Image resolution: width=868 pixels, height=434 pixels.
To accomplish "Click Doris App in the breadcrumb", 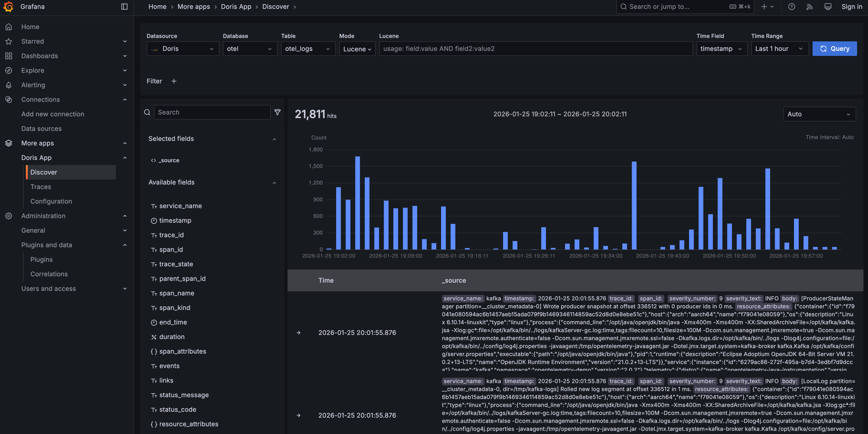I will tap(236, 6).
